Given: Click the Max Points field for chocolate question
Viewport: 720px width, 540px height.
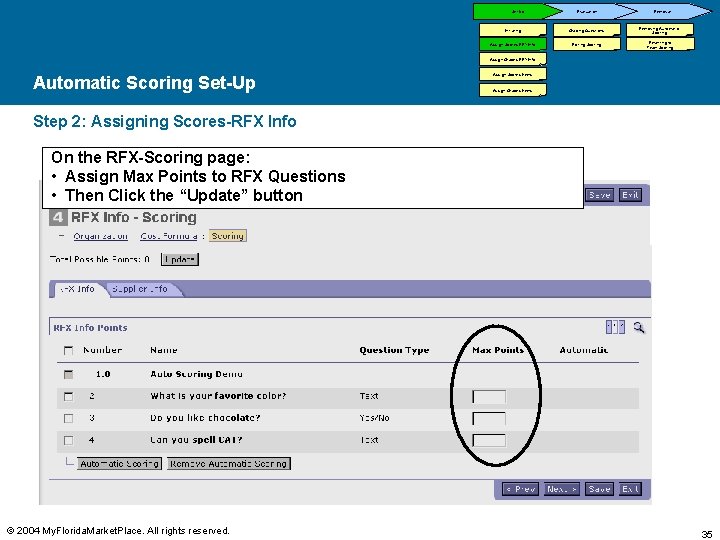Looking at the screenshot, I should 489,419.
